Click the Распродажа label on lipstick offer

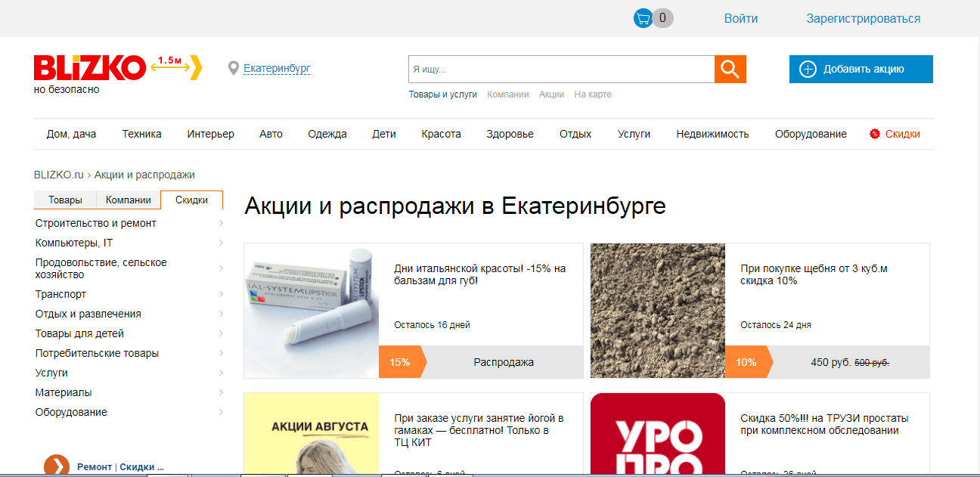[x=504, y=362]
